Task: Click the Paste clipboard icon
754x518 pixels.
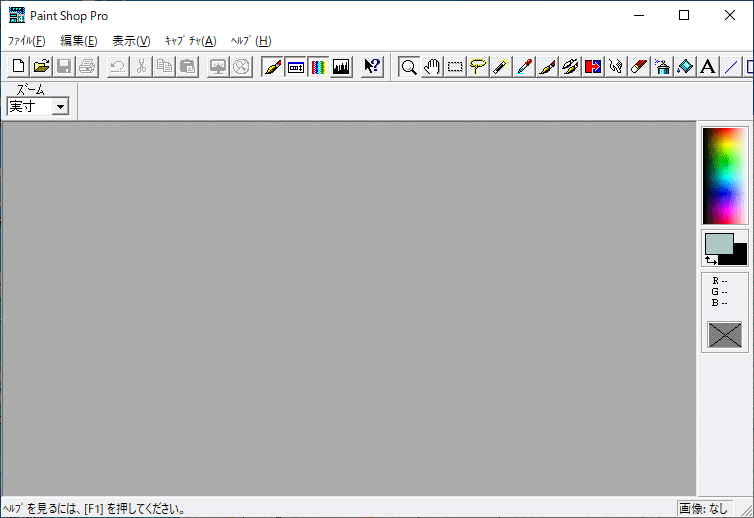Action: pyautogui.click(x=187, y=66)
